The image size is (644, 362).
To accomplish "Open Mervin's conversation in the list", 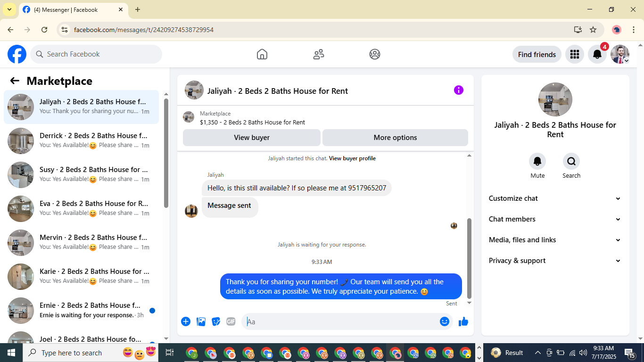I will 81,243.
